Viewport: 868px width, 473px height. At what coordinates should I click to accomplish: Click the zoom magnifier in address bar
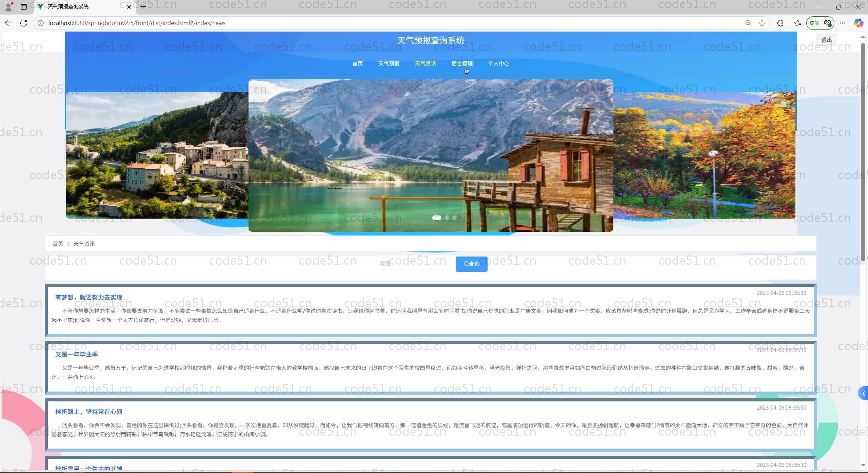point(748,23)
